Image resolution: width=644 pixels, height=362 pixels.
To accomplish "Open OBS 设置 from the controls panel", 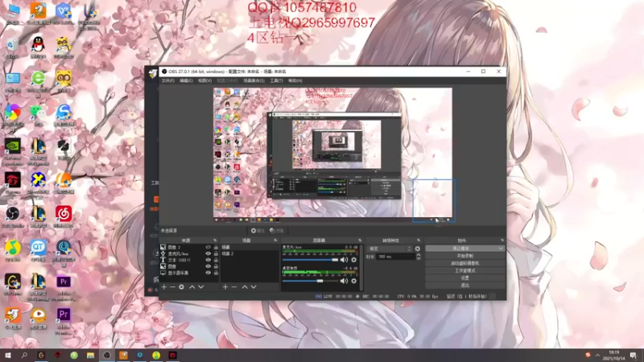I will pyautogui.click(x=465, y=278).
